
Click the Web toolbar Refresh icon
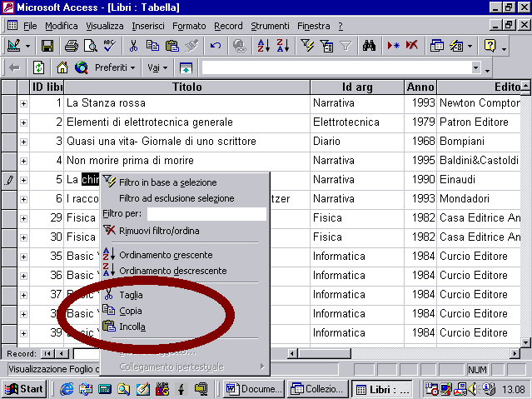point(38,68)
